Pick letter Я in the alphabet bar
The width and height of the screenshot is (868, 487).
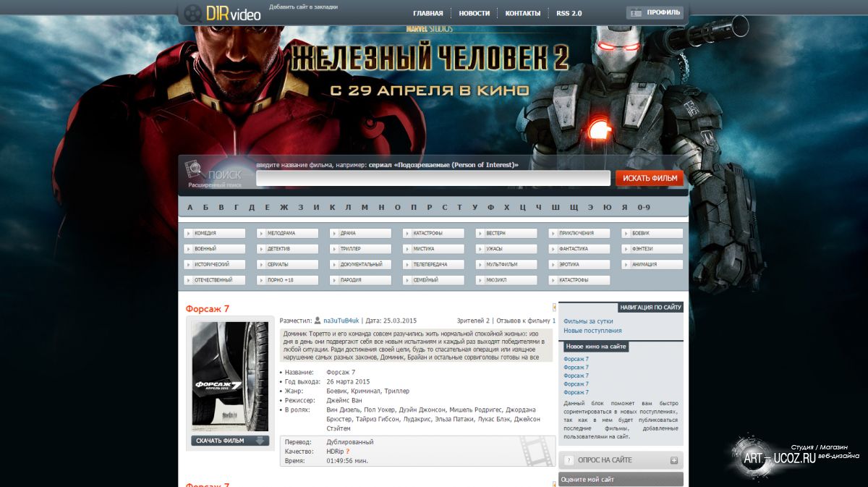(625, 208)
